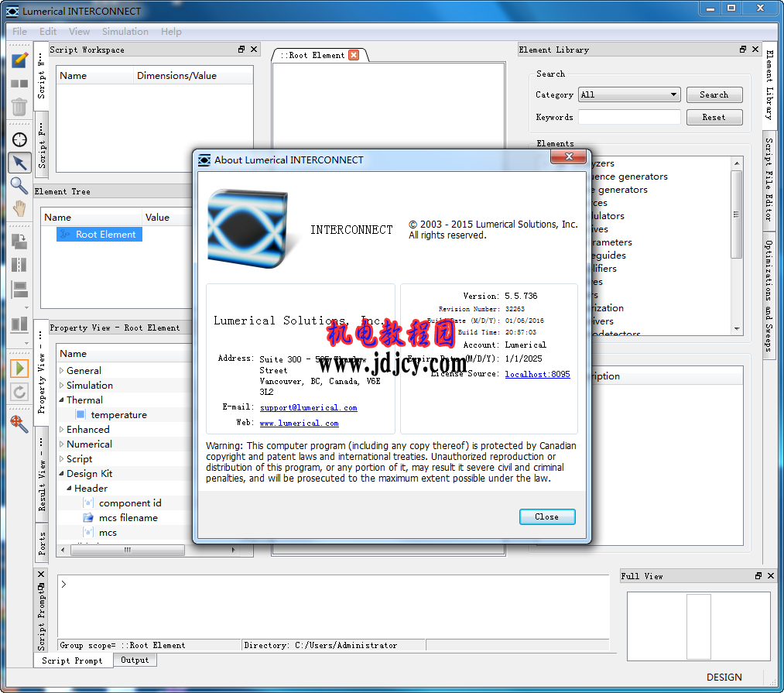
Task: Float the Element Library panel
Action: [x=743, y=49]
